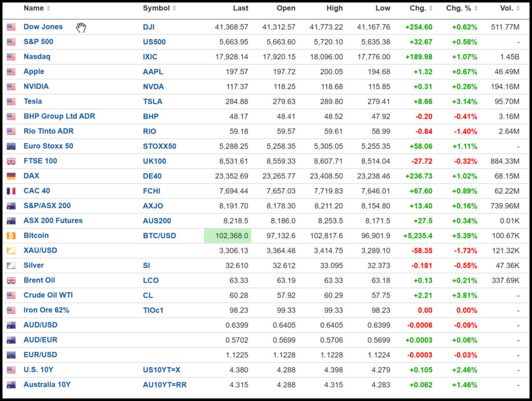Click the Australian flag beside S&P/ASX 200
This screenshot has width=532, height=401.
click(x=11, y=206)
